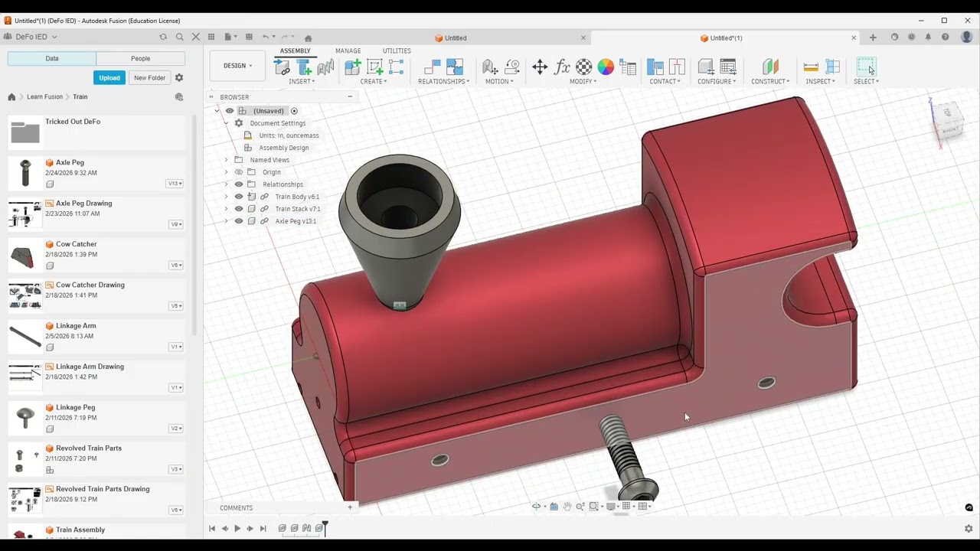The image size is (980, 551).
Task: Select the Data tab in data panel
Action: [x=52, y=58]
